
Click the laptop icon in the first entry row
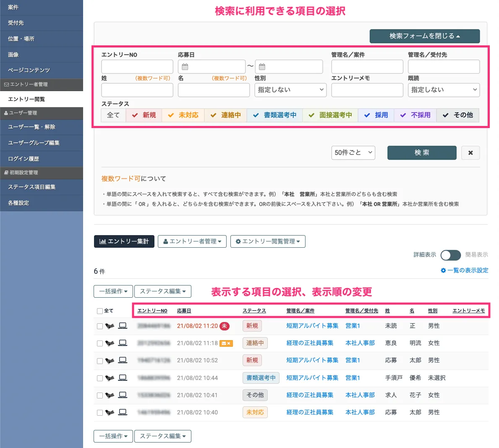click(x=123, y=325)
